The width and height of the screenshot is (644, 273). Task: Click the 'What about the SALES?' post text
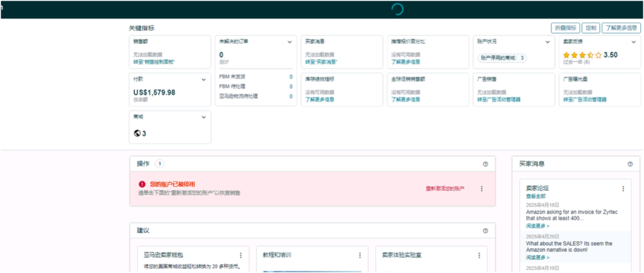(569, 247)
